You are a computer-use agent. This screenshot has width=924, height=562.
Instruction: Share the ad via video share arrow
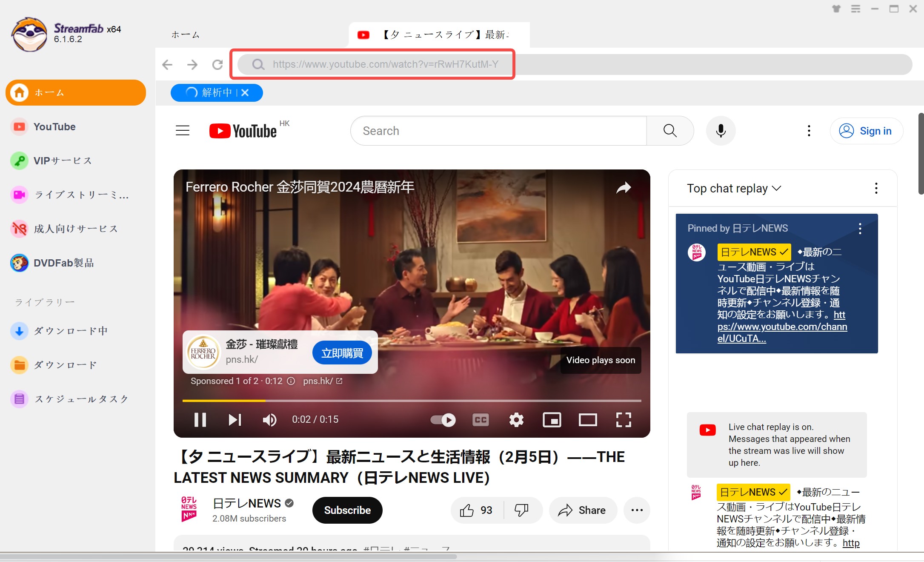tap(624, 187)
